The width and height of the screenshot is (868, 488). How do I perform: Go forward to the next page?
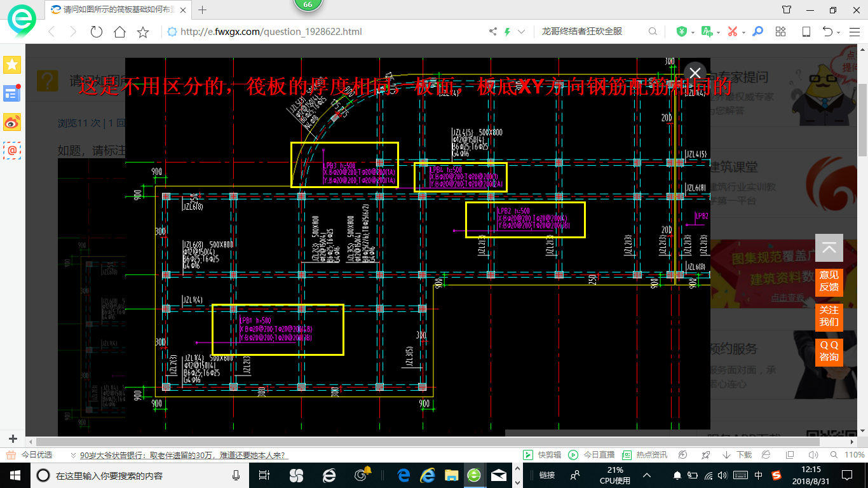pos(72,32)
